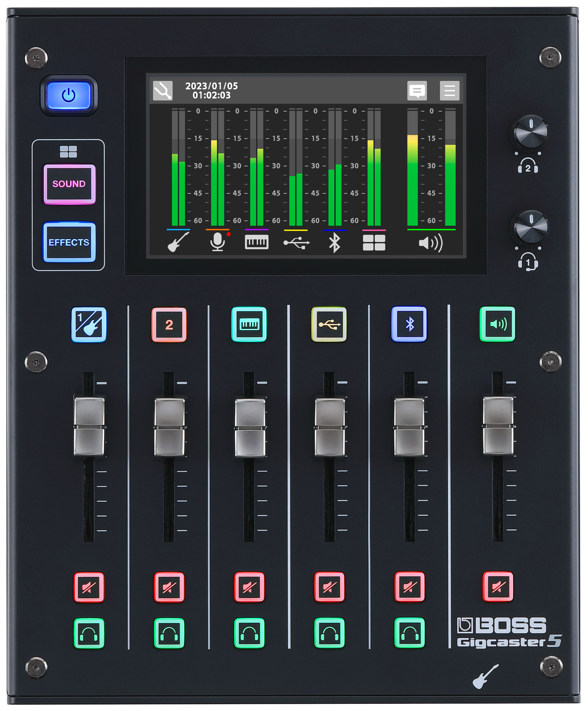Select channel 2 with its numbered channel button
This screenshot has height=711, width=588.
pos(169,324)
